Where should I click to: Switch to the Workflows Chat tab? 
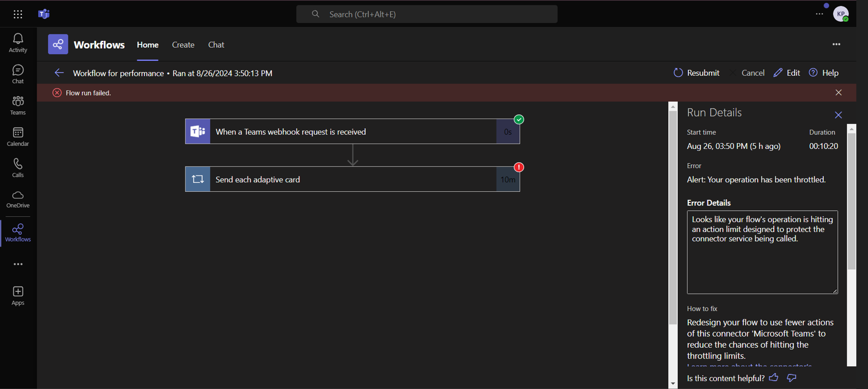point(216,45)
